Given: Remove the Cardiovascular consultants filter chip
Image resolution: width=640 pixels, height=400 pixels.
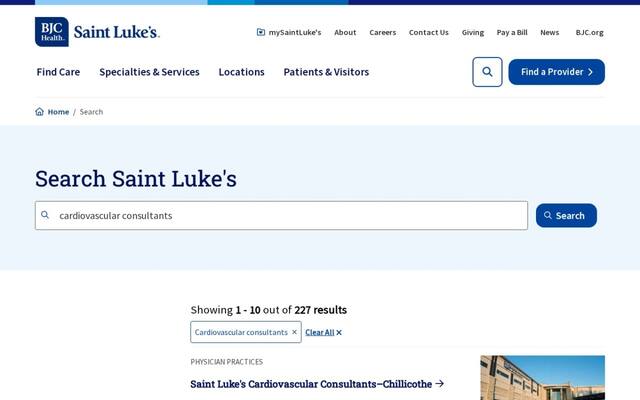Looking at the screenshot, I should 294,332.
